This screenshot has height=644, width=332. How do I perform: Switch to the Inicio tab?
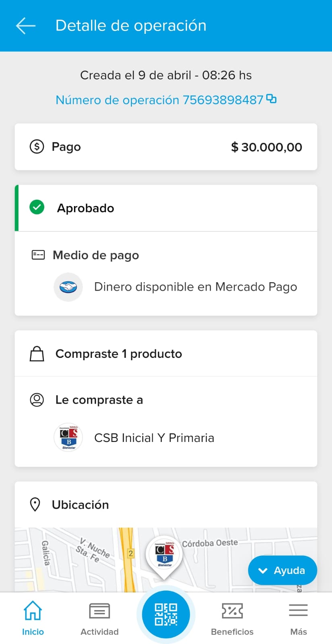(x=33, y=618)
